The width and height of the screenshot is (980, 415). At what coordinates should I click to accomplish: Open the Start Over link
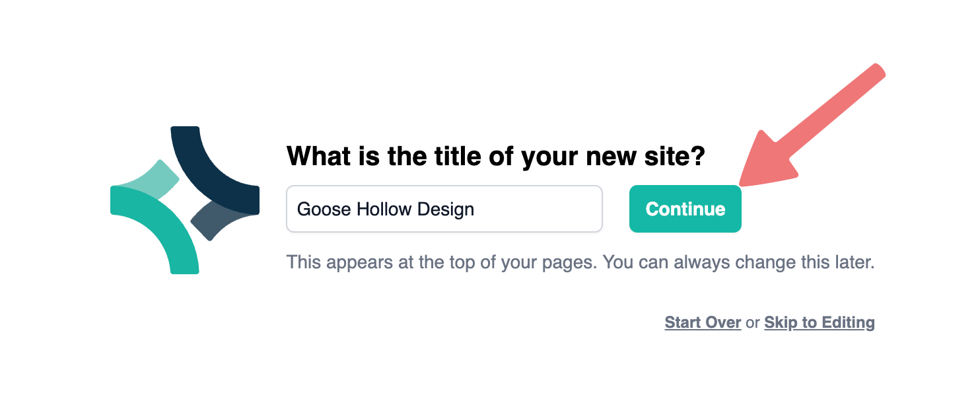[x=703, y=322]
